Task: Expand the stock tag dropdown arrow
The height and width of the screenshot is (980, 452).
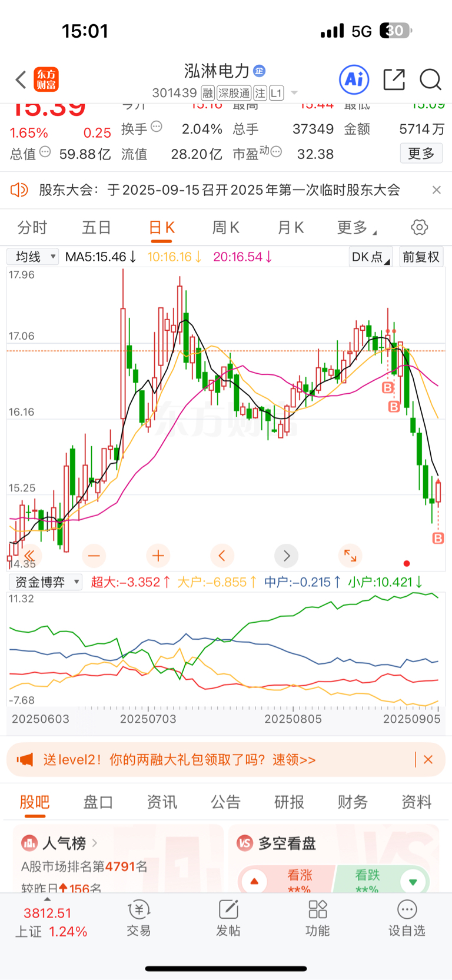Action: [x=294, y=93]
